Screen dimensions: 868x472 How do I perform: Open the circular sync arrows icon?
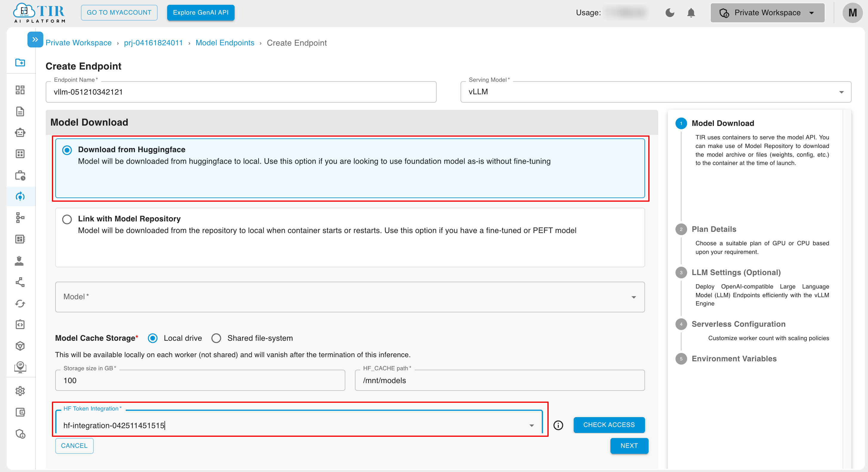pyautogui.click(x=20, y=303)
